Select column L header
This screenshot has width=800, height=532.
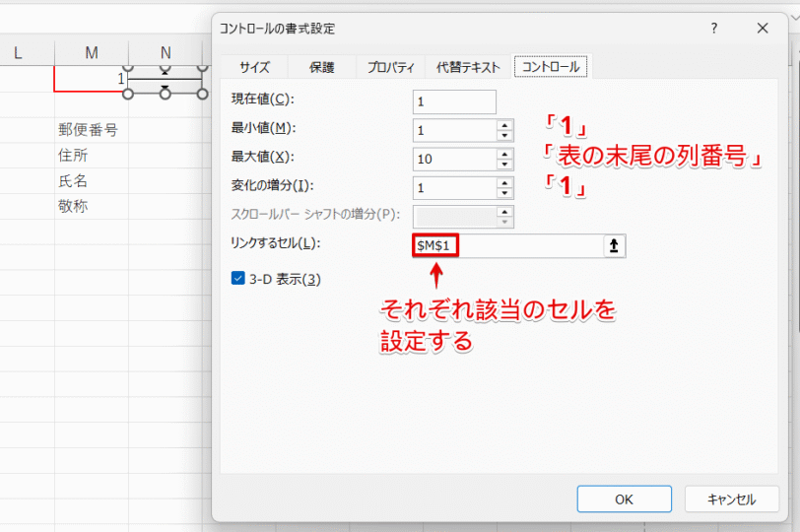[18, 52]
